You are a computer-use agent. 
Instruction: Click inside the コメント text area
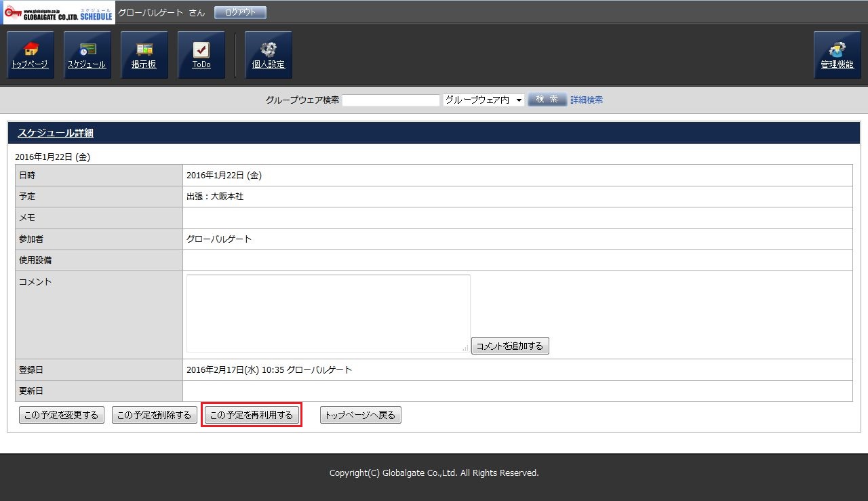point(328,313)
